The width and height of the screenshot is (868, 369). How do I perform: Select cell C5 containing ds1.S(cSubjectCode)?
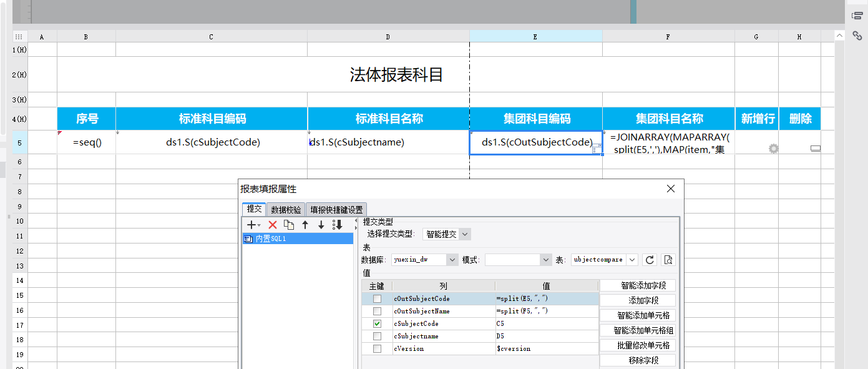click(x=212, y=142)
